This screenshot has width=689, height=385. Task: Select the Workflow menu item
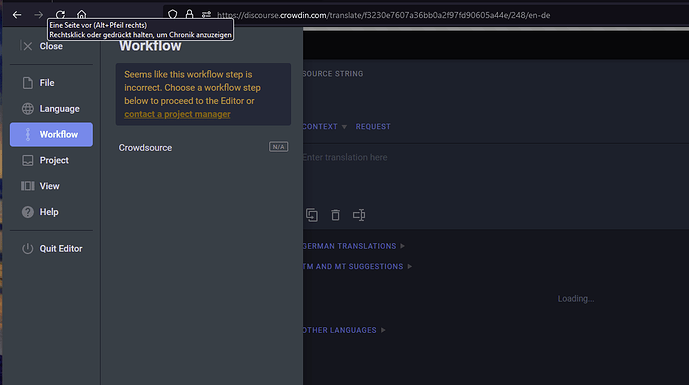point(51,134)
